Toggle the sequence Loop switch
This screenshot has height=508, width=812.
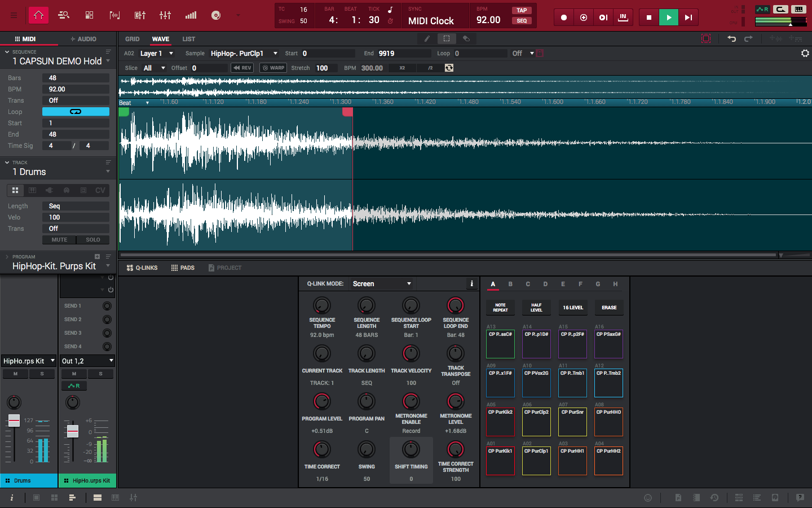(x=76, y=112)
